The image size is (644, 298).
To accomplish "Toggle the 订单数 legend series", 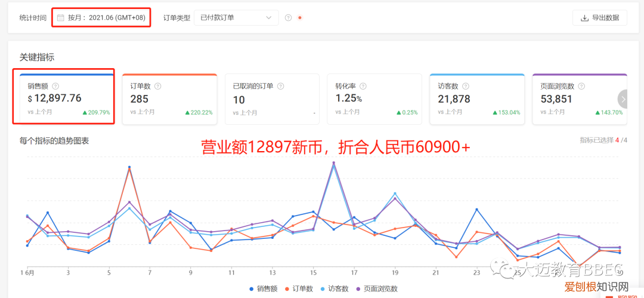I will (x=299, y=289).
